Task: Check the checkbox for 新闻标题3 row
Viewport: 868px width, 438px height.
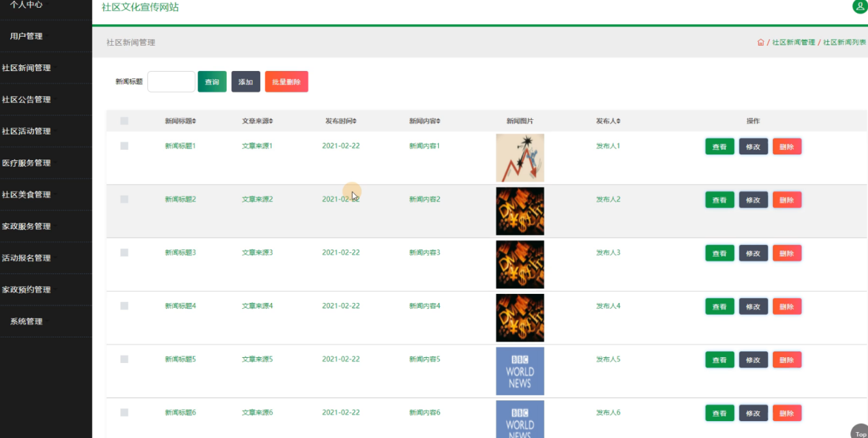Action: point(125,253)
